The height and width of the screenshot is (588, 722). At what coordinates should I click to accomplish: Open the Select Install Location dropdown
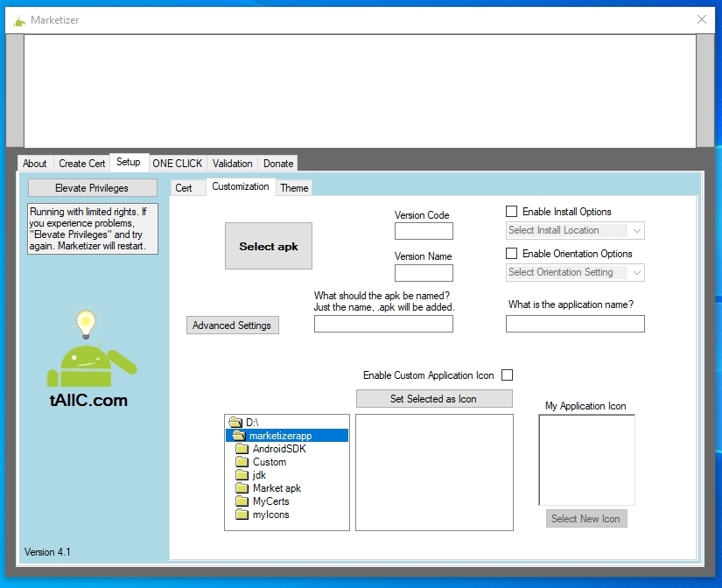[x=575, y=230]
